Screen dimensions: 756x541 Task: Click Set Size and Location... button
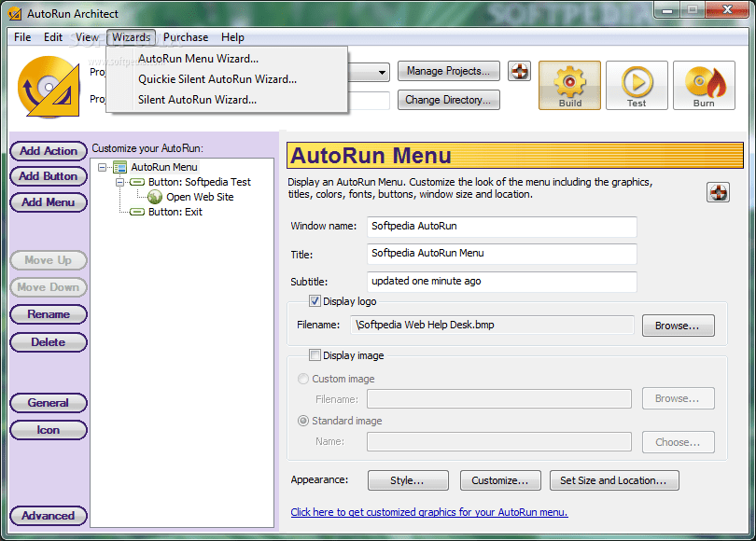[614, 480]
